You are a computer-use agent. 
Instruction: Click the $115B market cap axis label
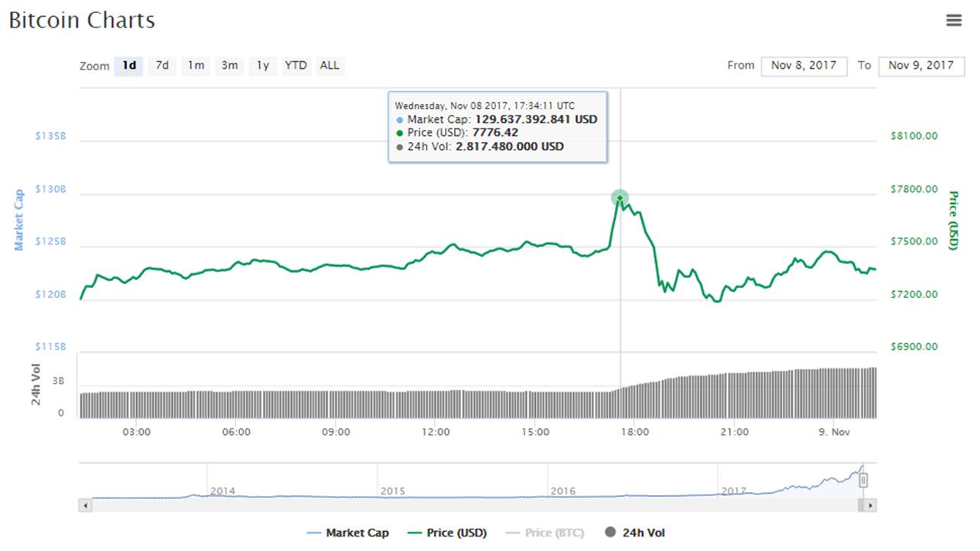click(50, 347)
